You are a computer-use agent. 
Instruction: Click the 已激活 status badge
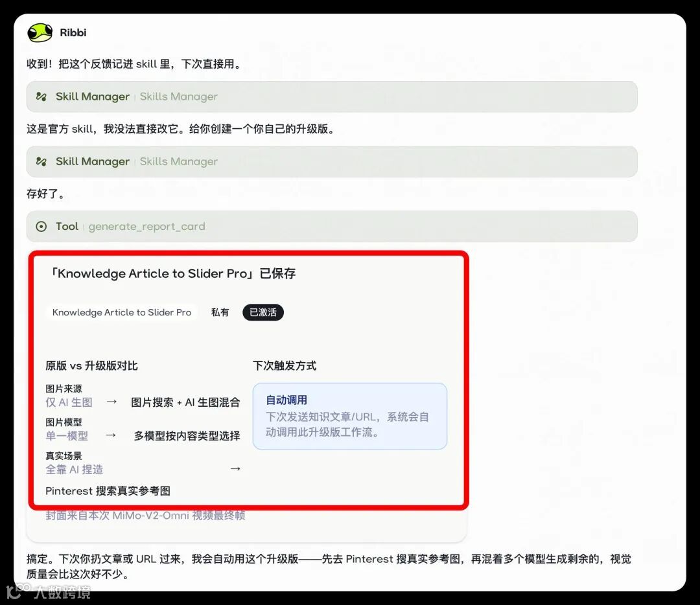[x=263, y=312]
